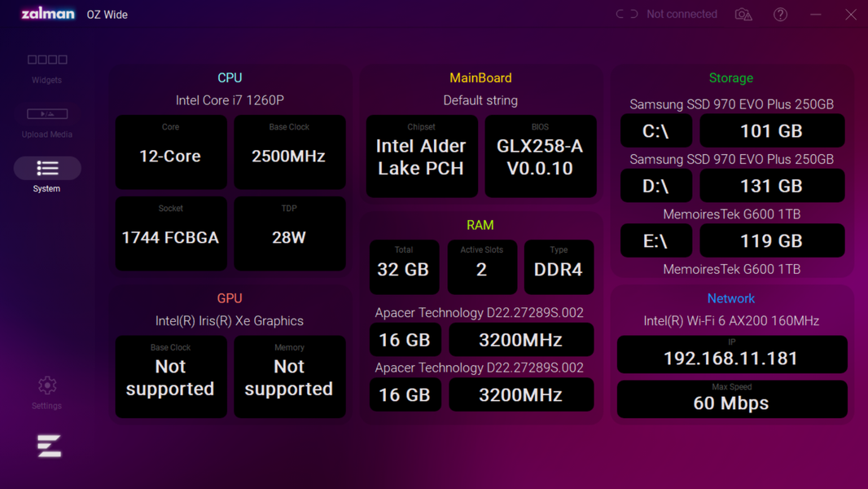This screenshot has width=868, height=489.
Task: Click the Intel Alder Lake PCH chipset tile
Action: pyautogui.click(x=421, y=156)
